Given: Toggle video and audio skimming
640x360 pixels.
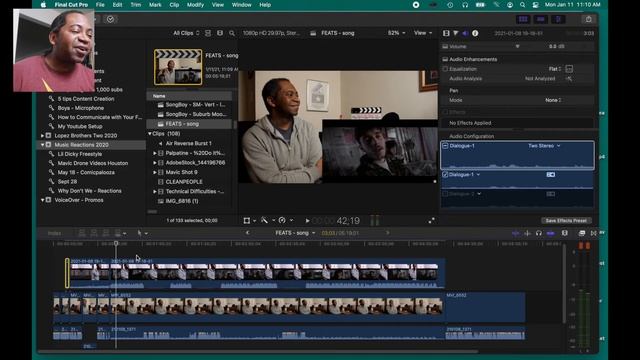Looking at the screenshot, I should (516, 233).
